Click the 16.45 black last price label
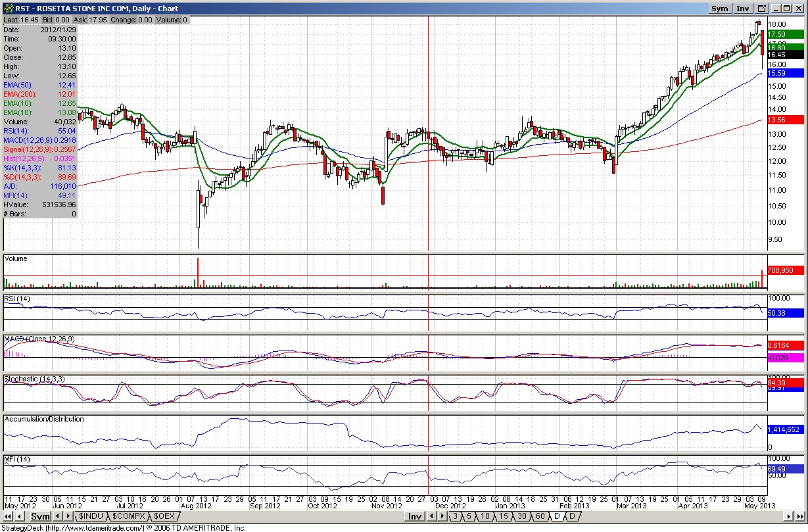This screenshot has width=808, height=532. (x=786, y=55)
